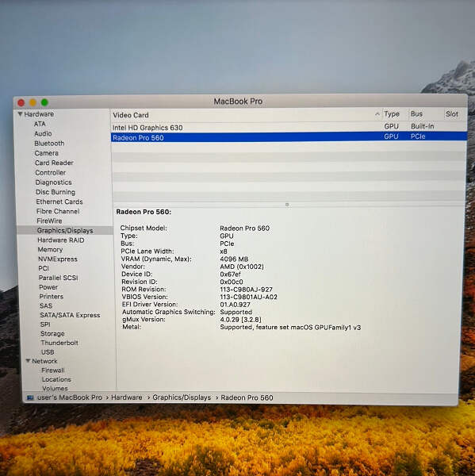Select Printers in the sidebar
The height and width of the screenshot is (476, 475).
[x=52, y=296]
